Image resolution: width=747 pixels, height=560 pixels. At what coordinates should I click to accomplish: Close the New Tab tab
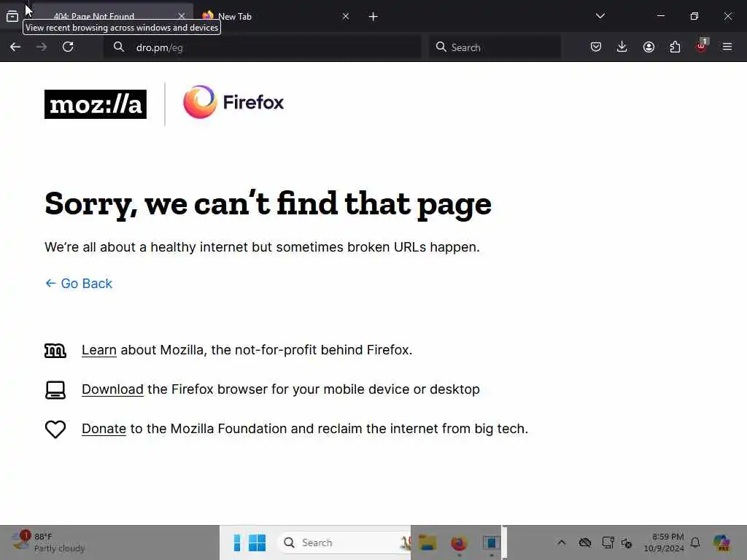coord(346,16)
